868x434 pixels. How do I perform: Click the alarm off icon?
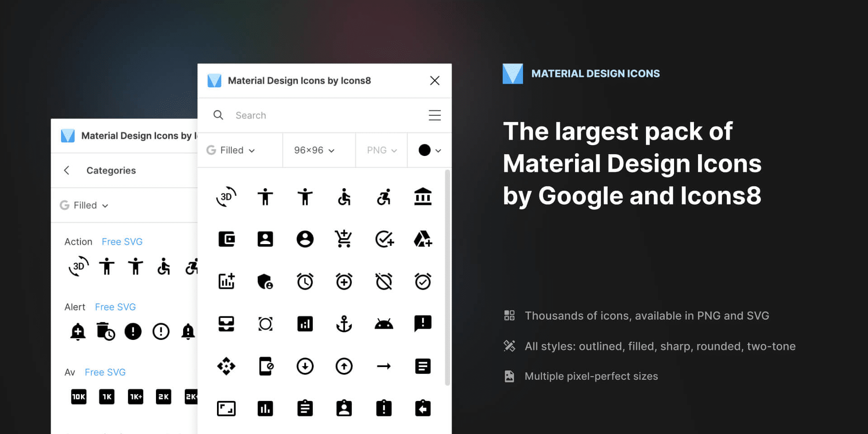pos(383,281)
